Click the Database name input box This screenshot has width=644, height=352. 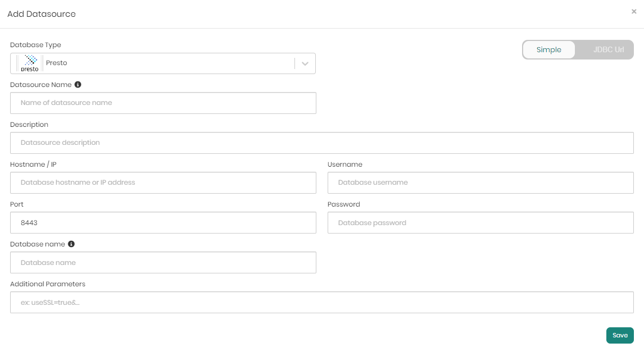pyautogui.click(x=163, y=263)
